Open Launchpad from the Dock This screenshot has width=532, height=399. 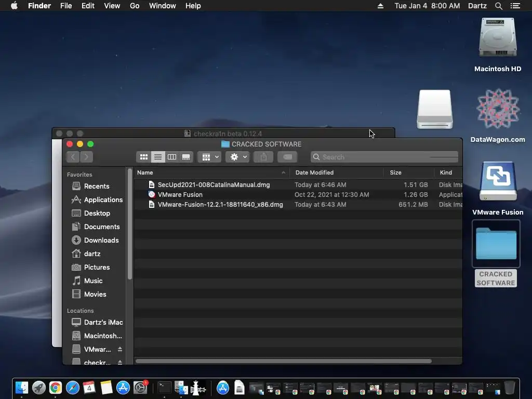click(x=38, y=388)
